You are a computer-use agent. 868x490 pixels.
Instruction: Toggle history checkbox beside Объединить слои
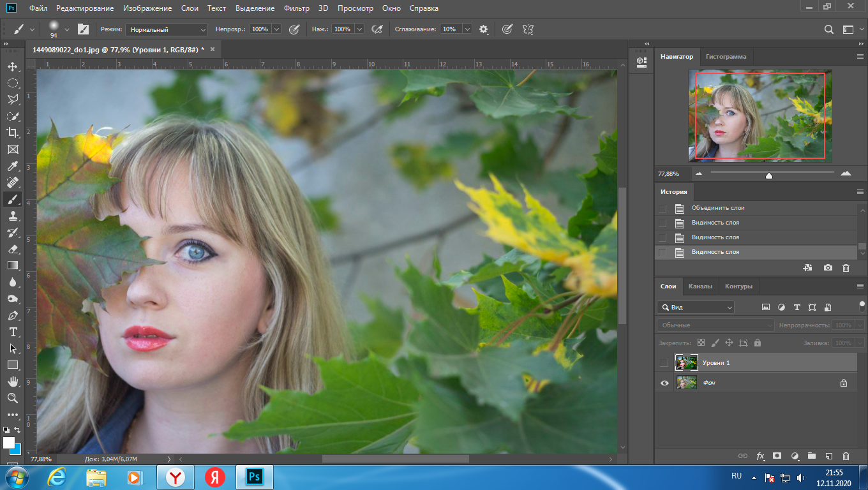pyautogui.click(x=662, y=208)
